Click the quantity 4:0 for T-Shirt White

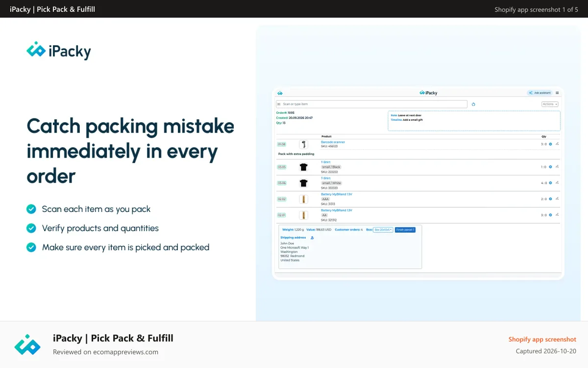[x=544, y=183]
